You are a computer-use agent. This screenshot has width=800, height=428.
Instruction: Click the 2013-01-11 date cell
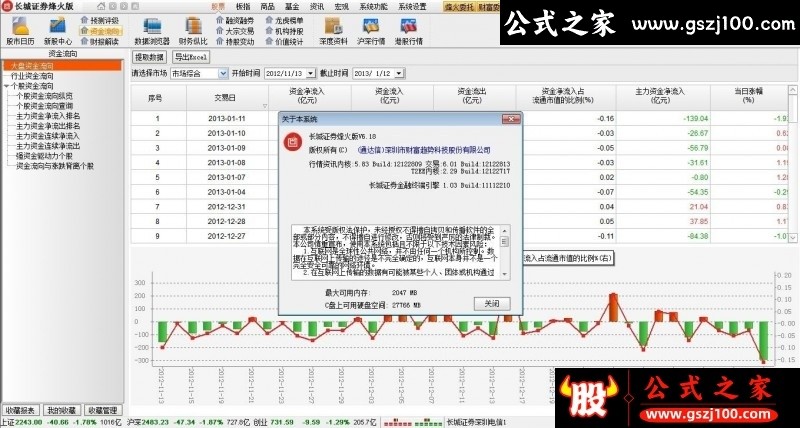pos(227,118)
